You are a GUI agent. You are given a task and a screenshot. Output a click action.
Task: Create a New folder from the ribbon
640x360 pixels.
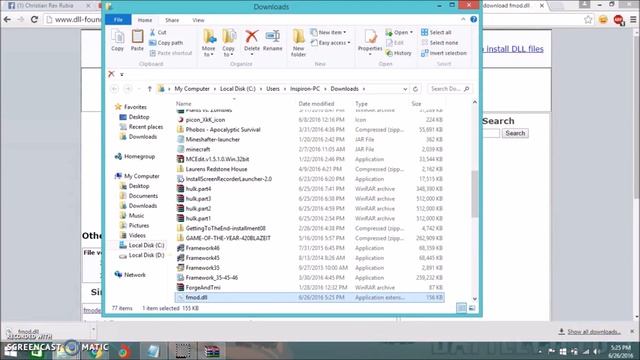click(x=298, y=42)
